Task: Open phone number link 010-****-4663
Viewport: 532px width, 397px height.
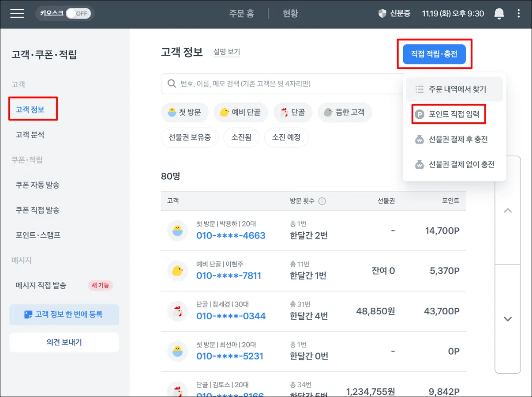Action: pos(231,235)
